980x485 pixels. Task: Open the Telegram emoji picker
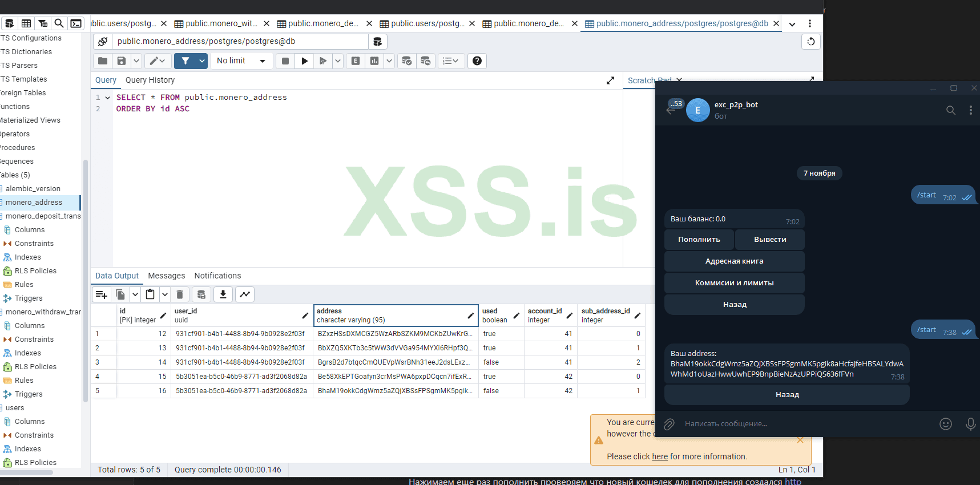coord(946,424)
